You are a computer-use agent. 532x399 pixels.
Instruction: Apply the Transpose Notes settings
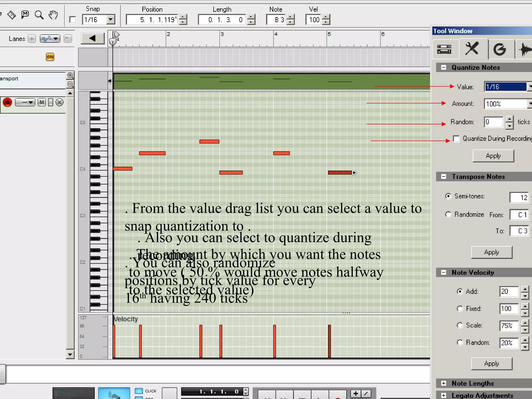point(492,252)
